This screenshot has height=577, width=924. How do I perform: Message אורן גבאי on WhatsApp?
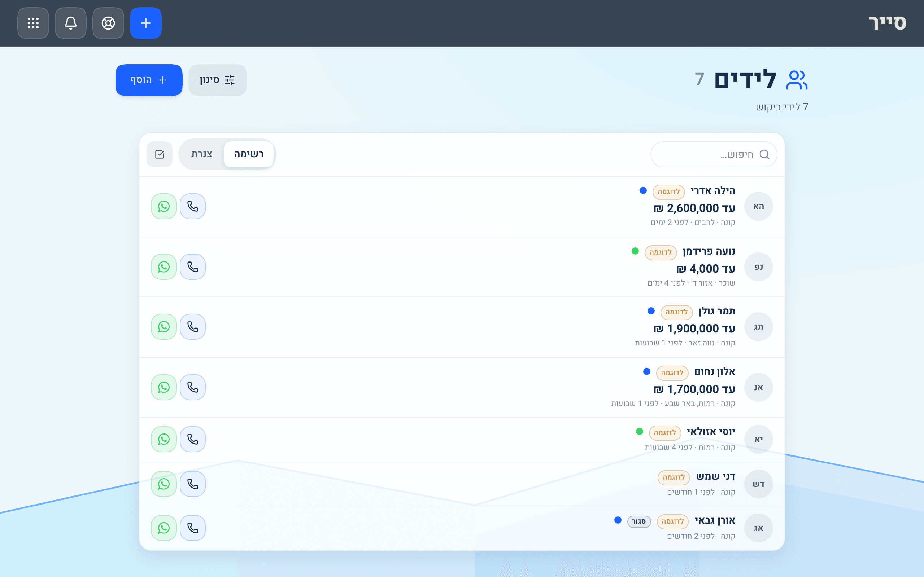164,528
